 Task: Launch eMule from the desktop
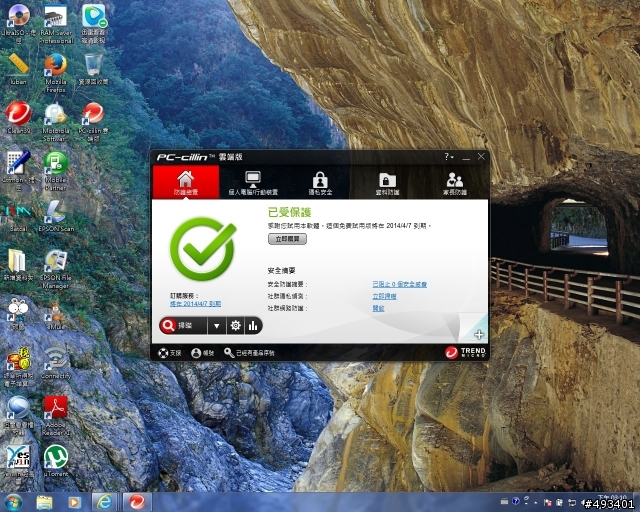(56, 314)
